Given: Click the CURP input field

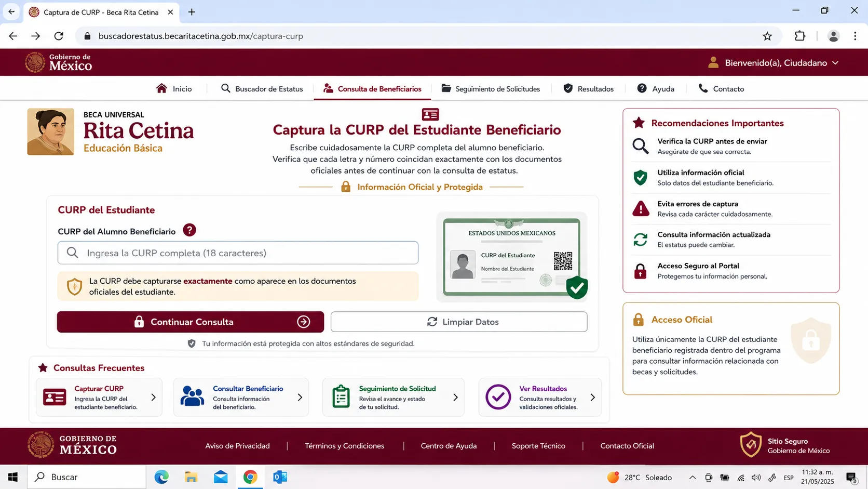Looking at the screenshot, I should coord(238,253).
